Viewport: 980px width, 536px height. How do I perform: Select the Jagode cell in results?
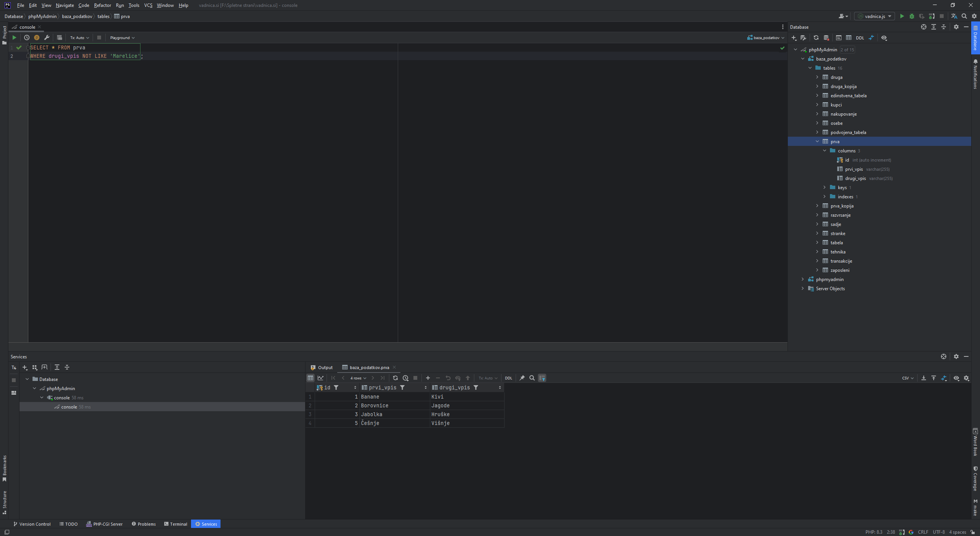click(440, 405)
